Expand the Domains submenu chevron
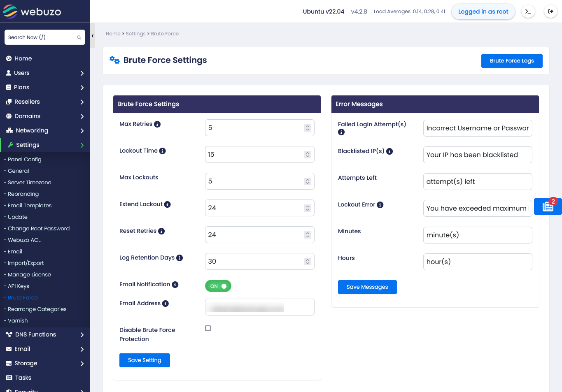This screenshot has width=562, height=392. click(82, 116)
